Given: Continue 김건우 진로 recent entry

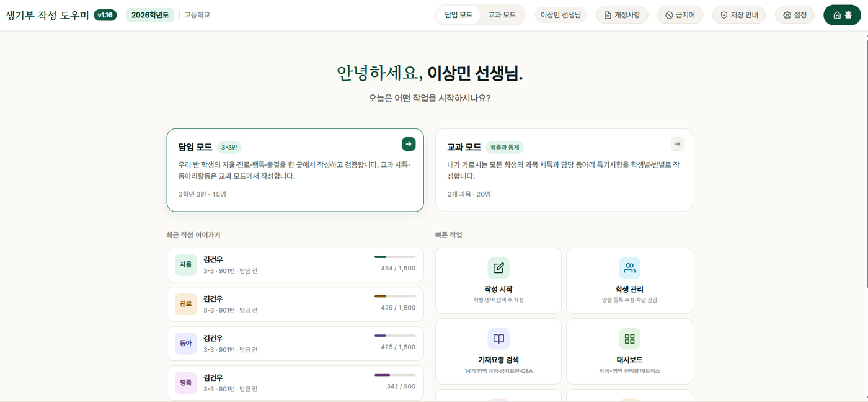Looking at the screenshot, I should 295,304.
